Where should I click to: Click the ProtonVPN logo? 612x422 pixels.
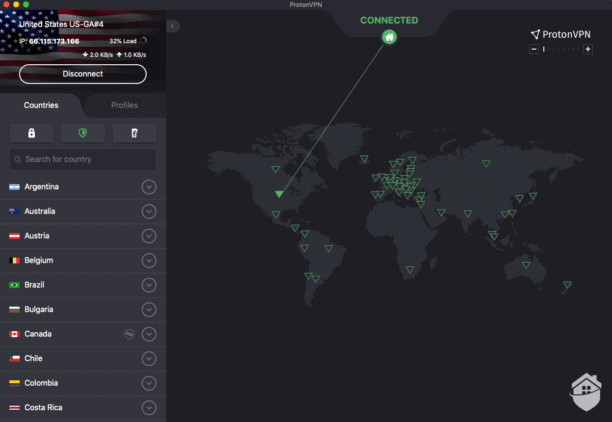[x=560, y=34]
